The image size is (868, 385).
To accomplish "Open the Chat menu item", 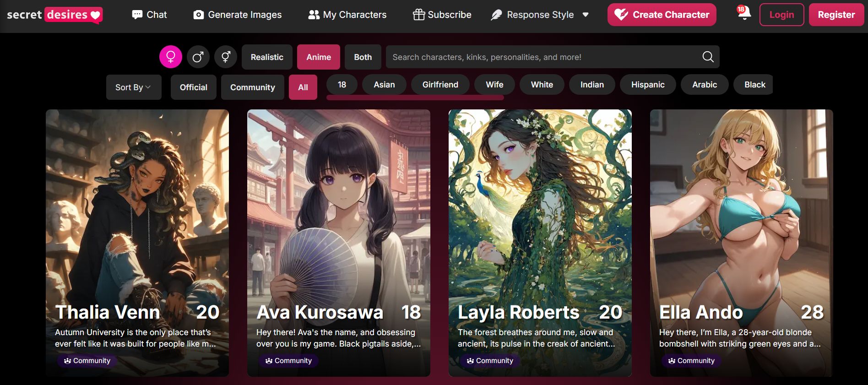I will point(149,15).
